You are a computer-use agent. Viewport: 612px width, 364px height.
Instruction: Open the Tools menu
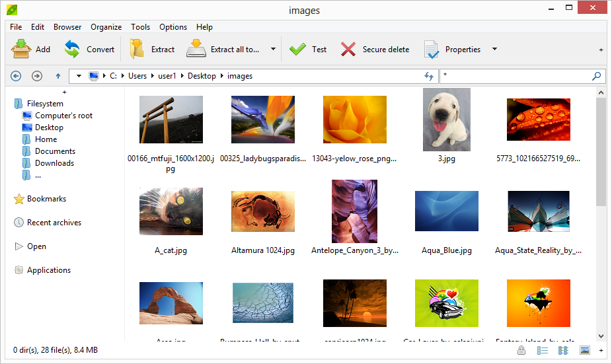click(141, 27)
